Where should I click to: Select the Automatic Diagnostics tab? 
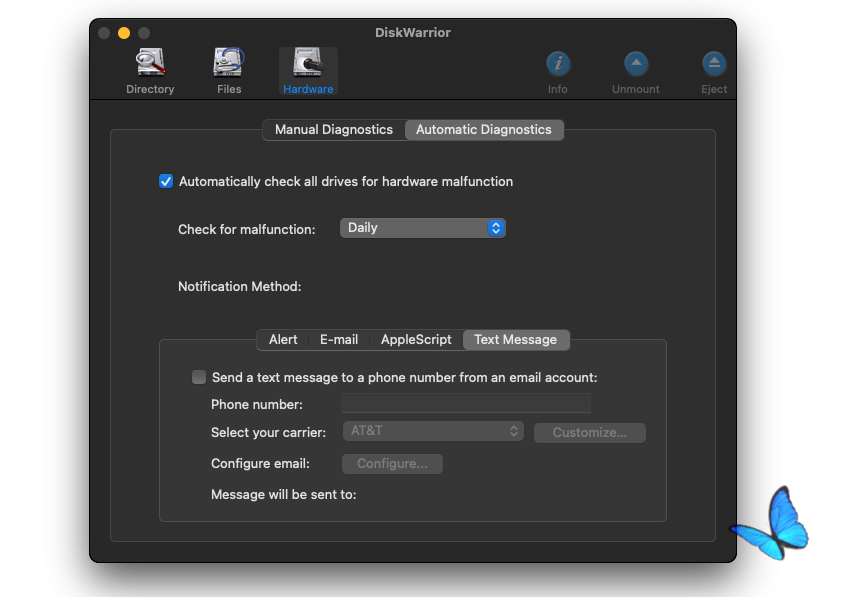pos(484,130)
